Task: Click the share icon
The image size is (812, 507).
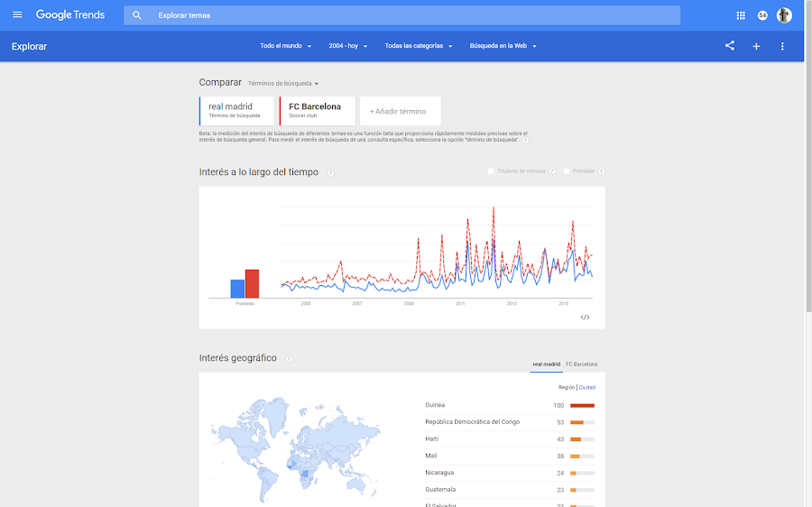Action: [730, 46]
